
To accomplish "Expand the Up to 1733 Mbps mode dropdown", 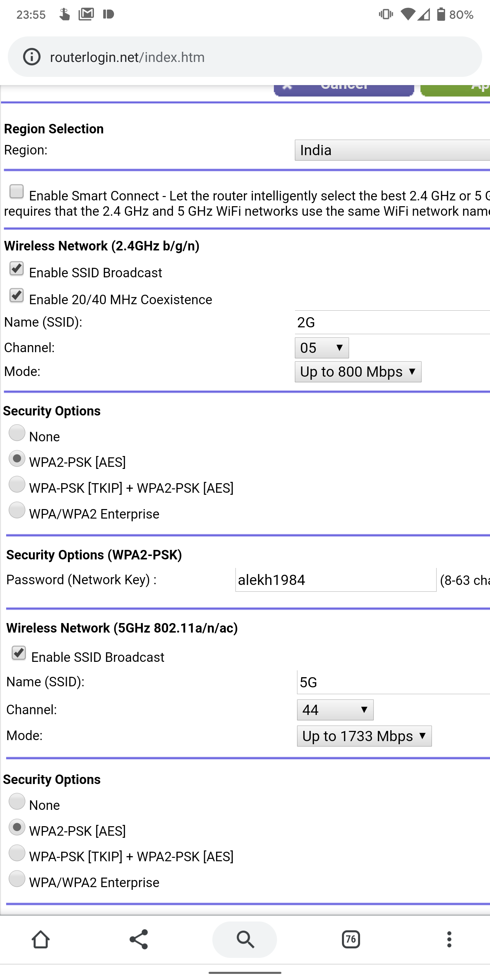I will tap(364, 736).
